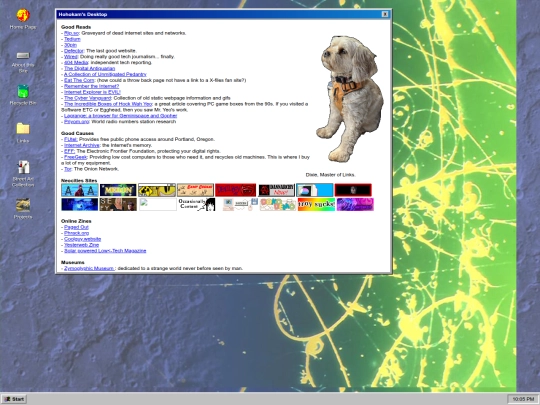540x405 pixels.
Task: Click the brown banner showing two people
Action: [118, 205]
